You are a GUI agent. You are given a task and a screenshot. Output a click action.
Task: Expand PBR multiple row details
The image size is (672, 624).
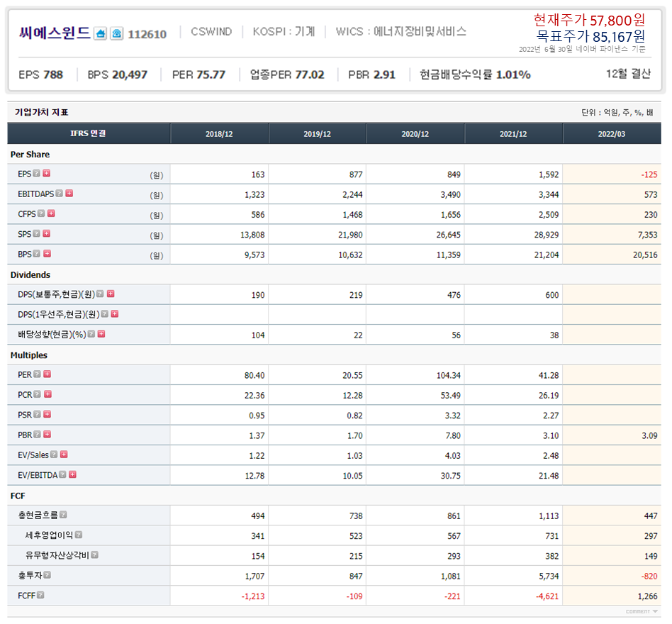pos(47,434)
